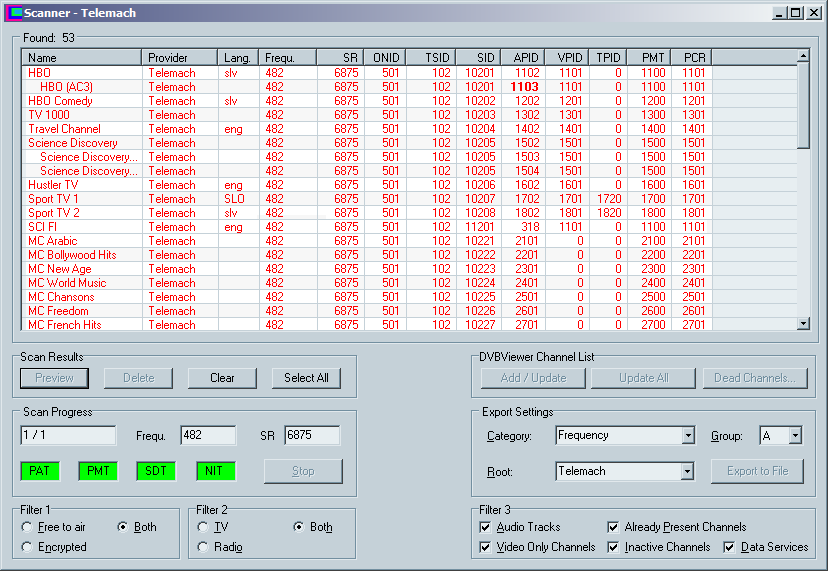Click the Select All button
Viewport: 828px width, 571px height.
pyautogui.click(x=306, y=378)
